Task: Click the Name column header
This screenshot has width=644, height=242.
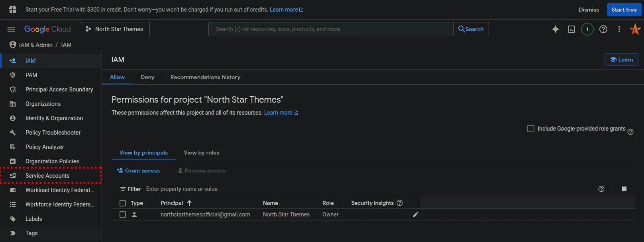Action: click(x=271, y=203)
